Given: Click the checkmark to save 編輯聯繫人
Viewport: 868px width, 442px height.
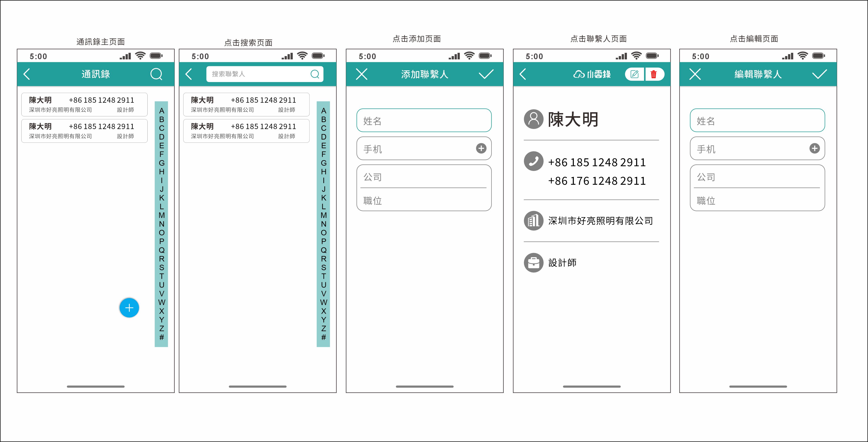Looking at the screenshot, I should tap(819, 74).
